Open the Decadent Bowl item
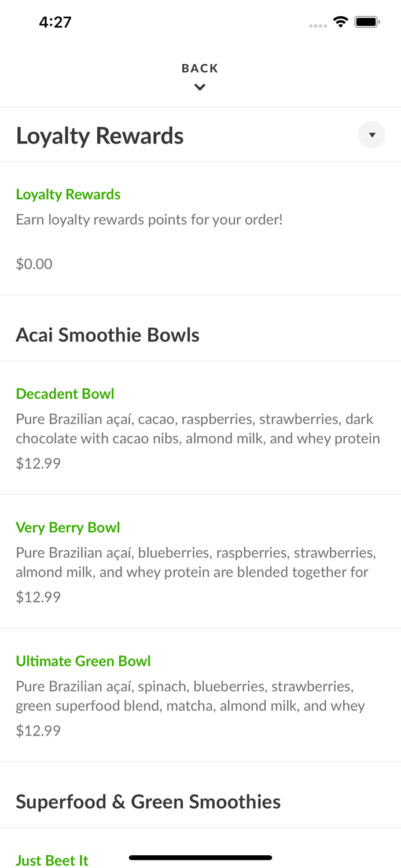Viewport: 401px width, 868px height. tap(65, 394)
